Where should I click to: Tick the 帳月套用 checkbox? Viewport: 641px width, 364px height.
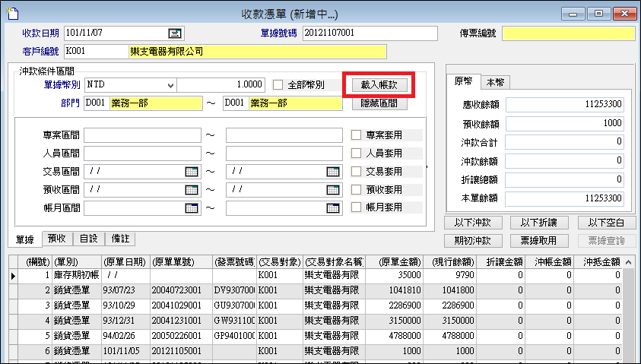(x=356, y=207)
